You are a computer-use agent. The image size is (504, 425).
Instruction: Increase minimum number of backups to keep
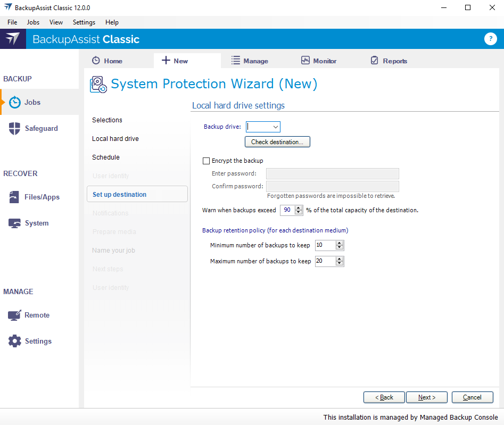[x=340, y=243]
